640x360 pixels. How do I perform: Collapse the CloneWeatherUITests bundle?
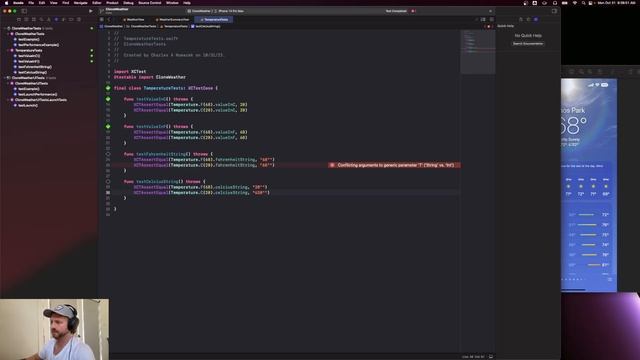[5, 78]
